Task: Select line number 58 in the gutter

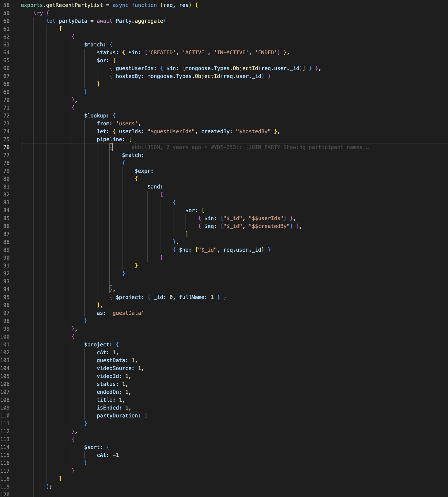Action: pyautogui.click(x=6, y=5)
